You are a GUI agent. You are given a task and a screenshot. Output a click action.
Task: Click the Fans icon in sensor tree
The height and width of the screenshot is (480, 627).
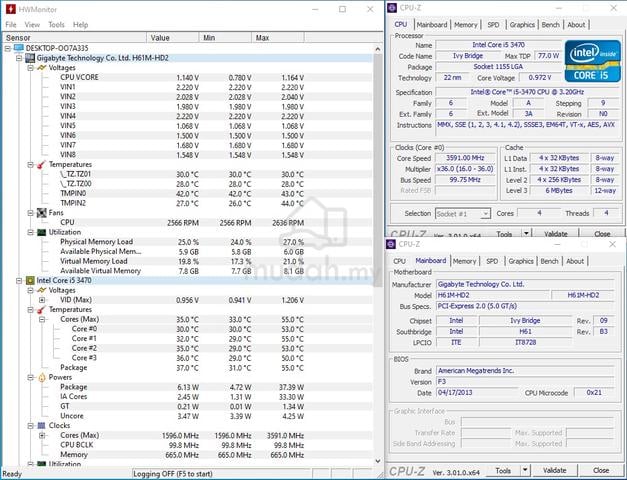coord(42,213)
